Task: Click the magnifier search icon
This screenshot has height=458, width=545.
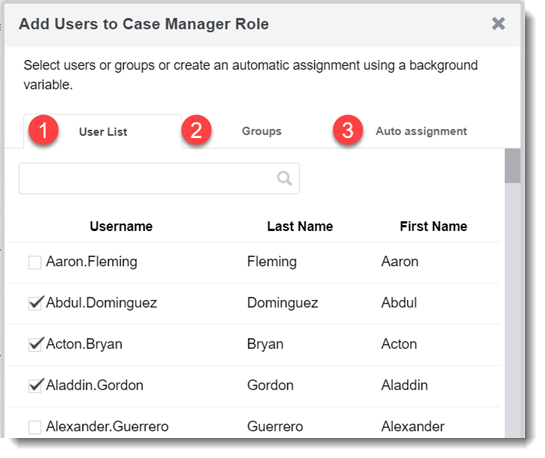Action: 284,178
